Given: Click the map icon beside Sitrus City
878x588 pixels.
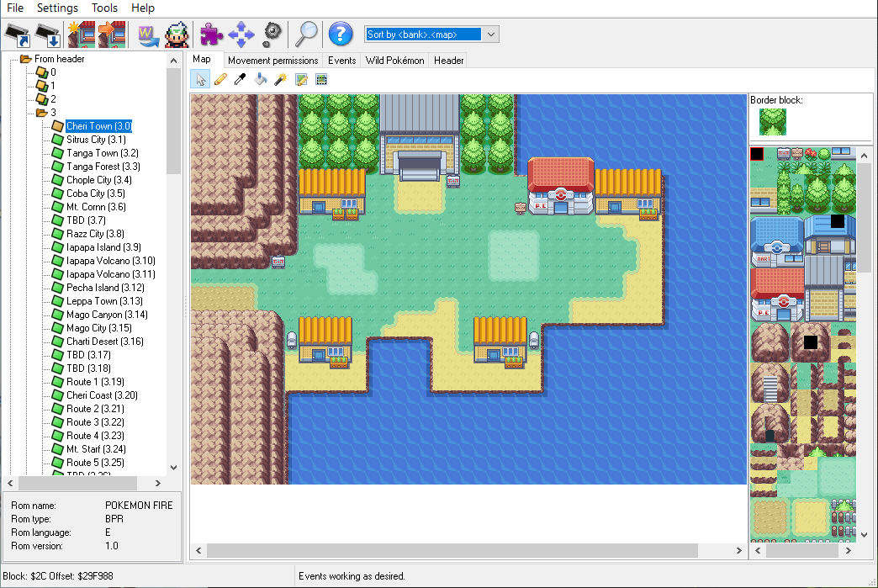Looking at the screenshot, I should tap(58, 139).
